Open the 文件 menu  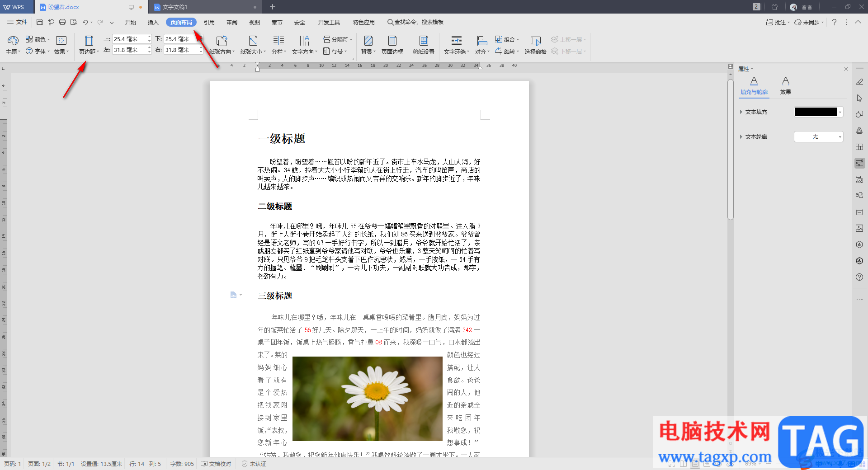17,22
